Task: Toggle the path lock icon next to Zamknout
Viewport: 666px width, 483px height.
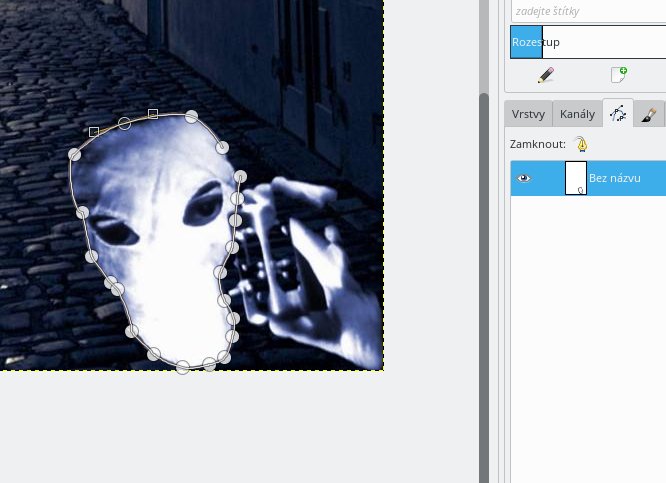Action: tap(582, 144)
